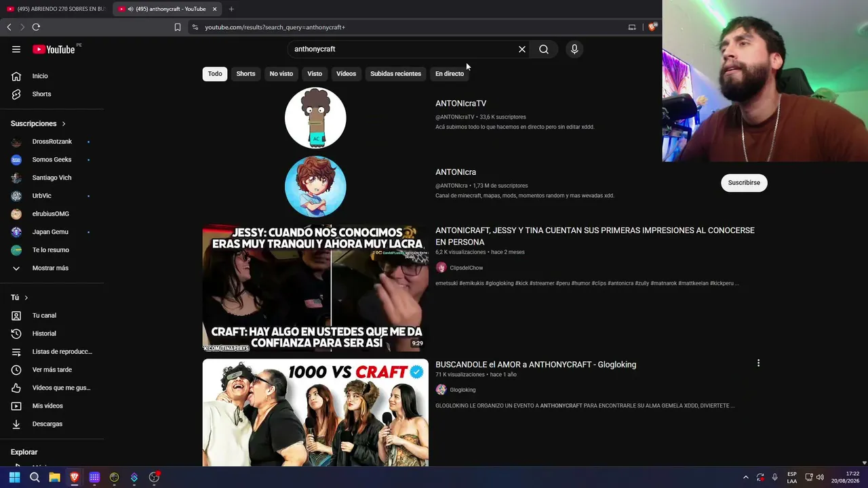
Task: Open Brave Shields icon in the address bar
Action: pyautogui.click(x=652, y=27)
